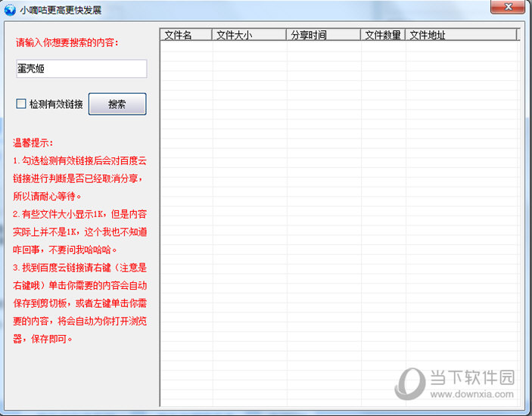Focus the search input containing 蛋壳姬
Viewport: 532px width, 416px height.
tap(82, 69)
